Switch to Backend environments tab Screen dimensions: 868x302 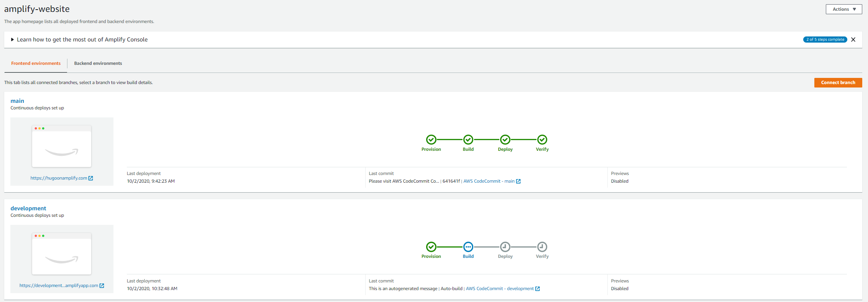98,63
